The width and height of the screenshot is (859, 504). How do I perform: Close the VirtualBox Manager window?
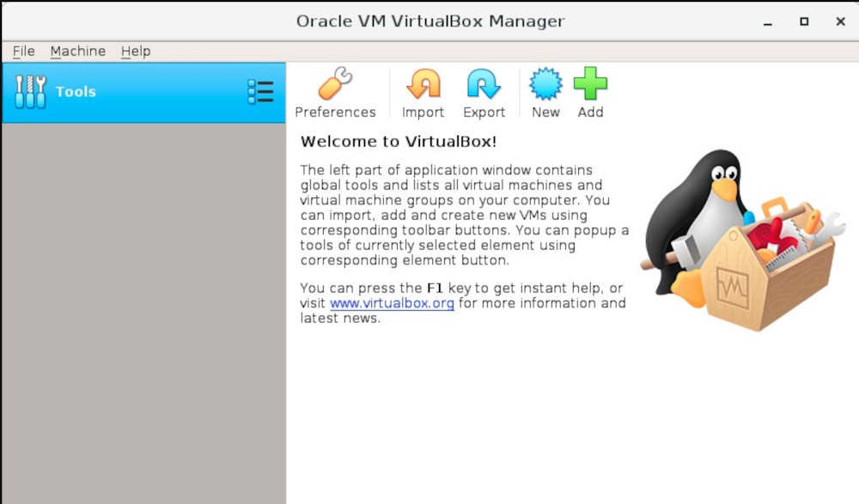coord(840,21)
